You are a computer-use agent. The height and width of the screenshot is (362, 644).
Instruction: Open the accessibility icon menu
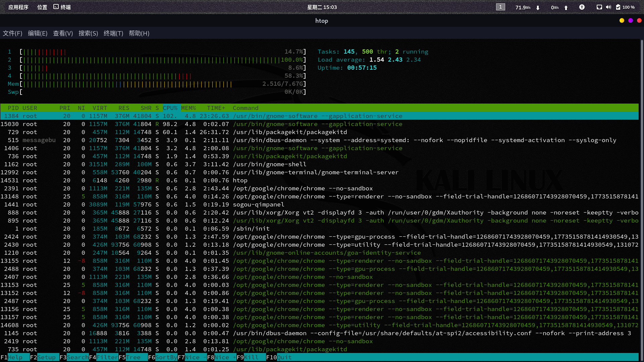(582, 7)
